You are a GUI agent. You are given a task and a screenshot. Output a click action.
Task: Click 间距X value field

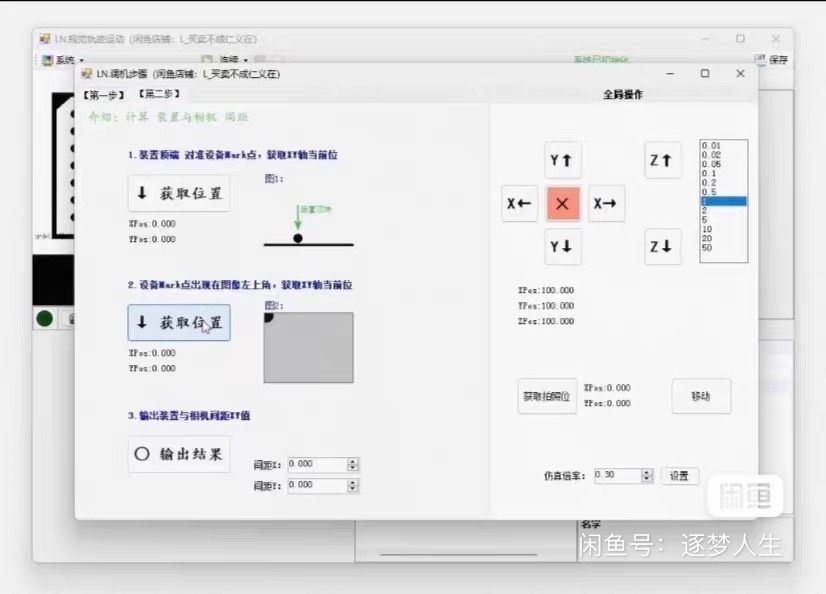click(x=317, y=464)
